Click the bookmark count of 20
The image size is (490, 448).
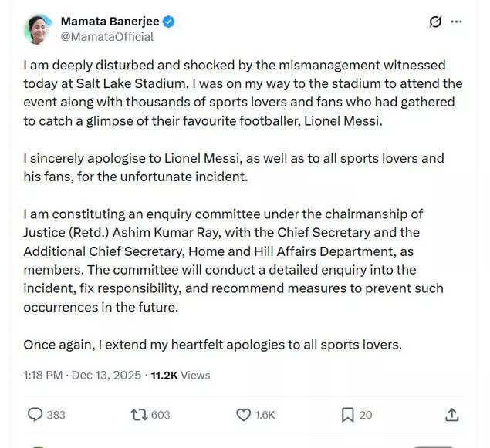coord(366,415)
